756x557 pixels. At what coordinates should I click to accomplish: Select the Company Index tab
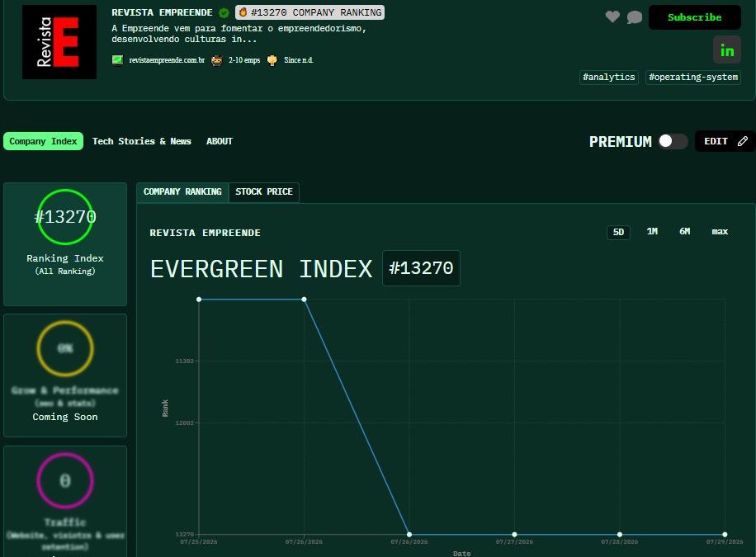click(x=44, y=141)
